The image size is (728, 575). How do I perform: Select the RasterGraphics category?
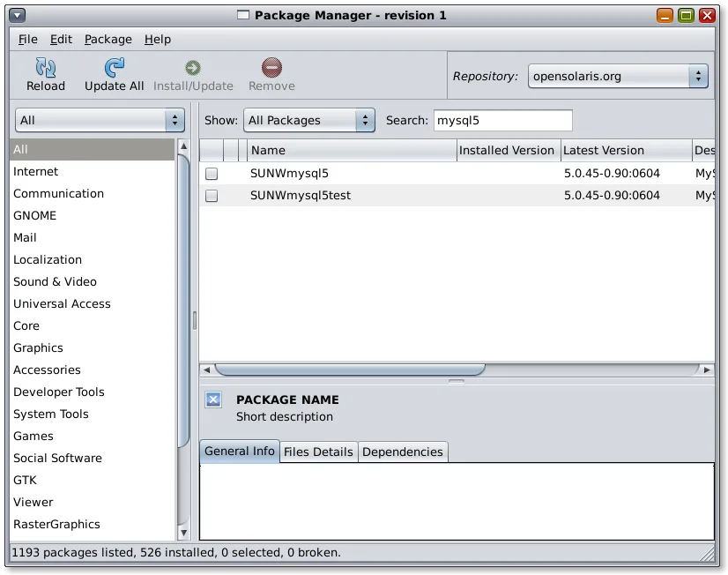click(92, 525)
